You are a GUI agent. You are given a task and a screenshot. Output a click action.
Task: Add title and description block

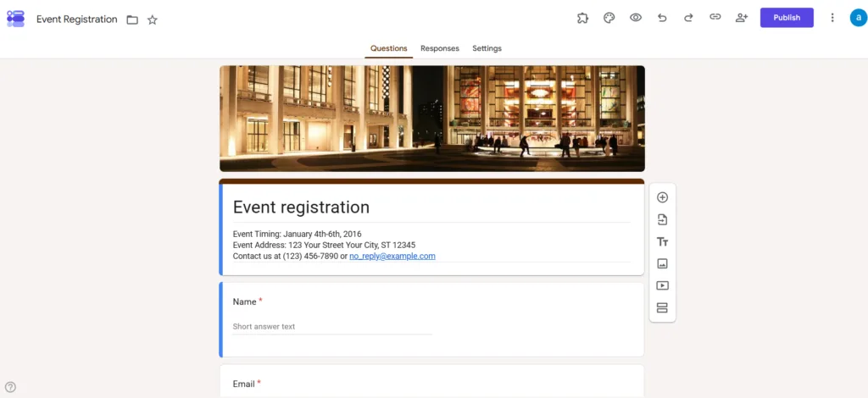pyautogui.click(x=662, y=241)
